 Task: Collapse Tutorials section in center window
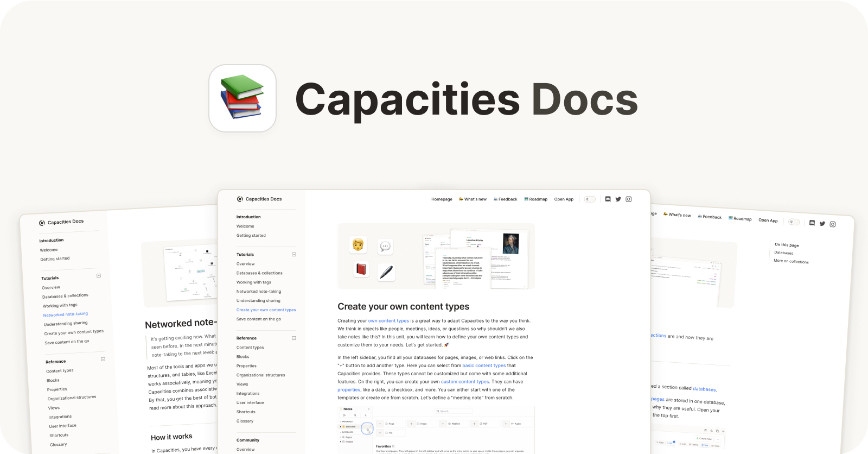click(294, 255)
